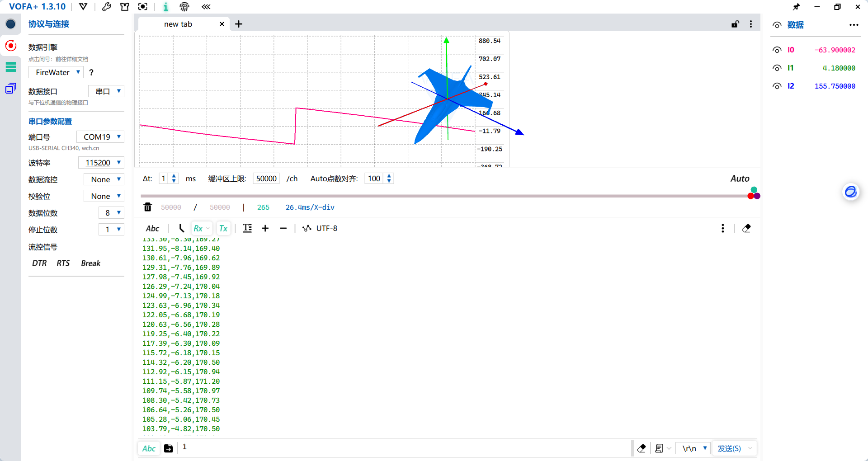Open the wrench tools icon

point(107,7)
